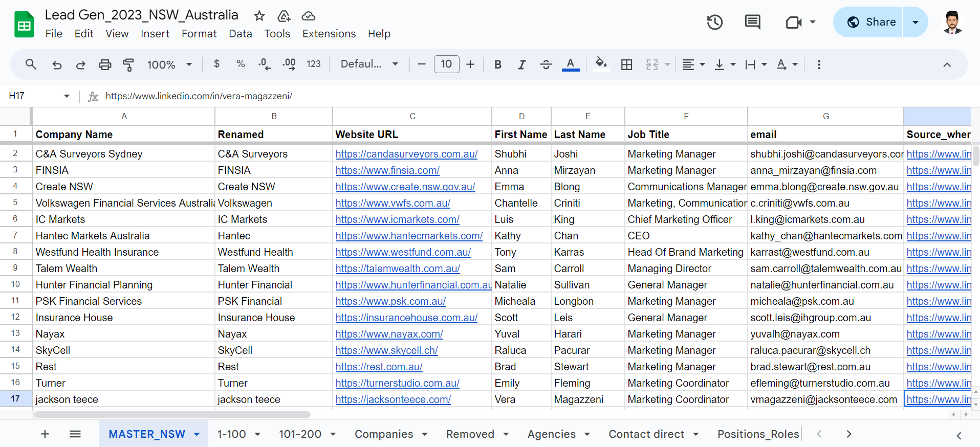Click the print icon in toolbar
The height and width of the screenshot is (447, 980).
105,64
